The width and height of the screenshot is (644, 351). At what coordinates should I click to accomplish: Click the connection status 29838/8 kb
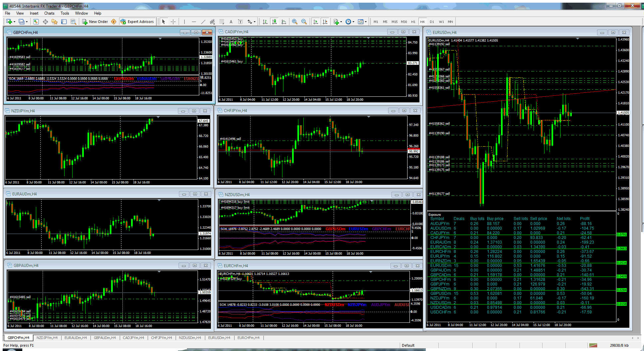click(619, 345)
